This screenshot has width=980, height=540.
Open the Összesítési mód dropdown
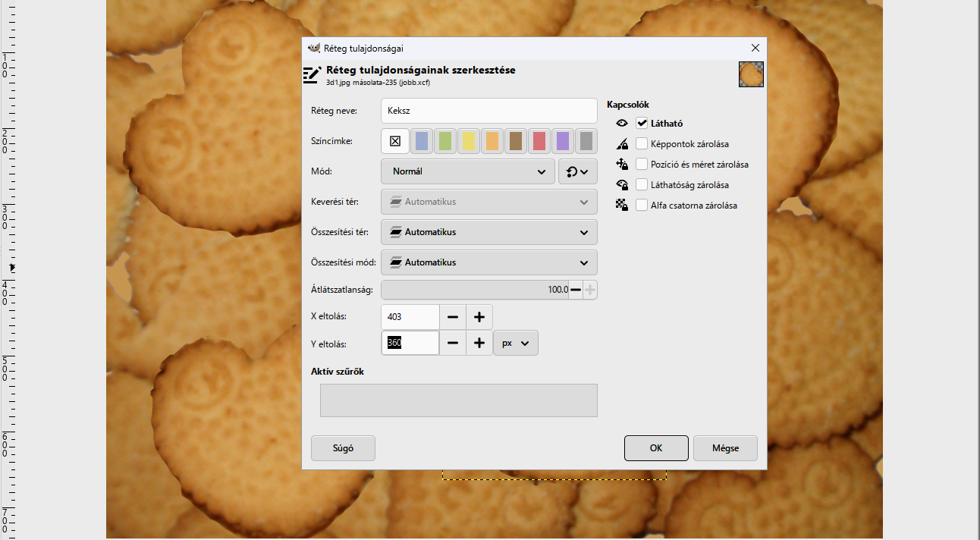[x=489, y=262]
